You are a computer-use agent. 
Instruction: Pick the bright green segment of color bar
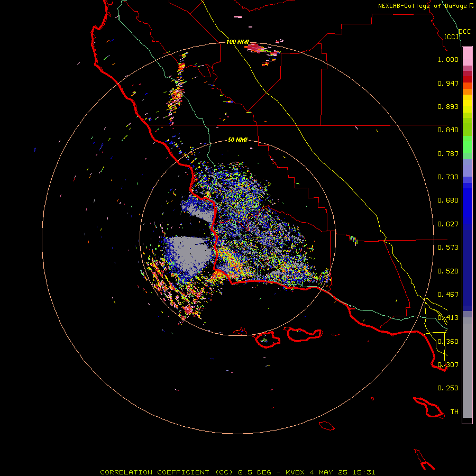(x=467, y=144)
